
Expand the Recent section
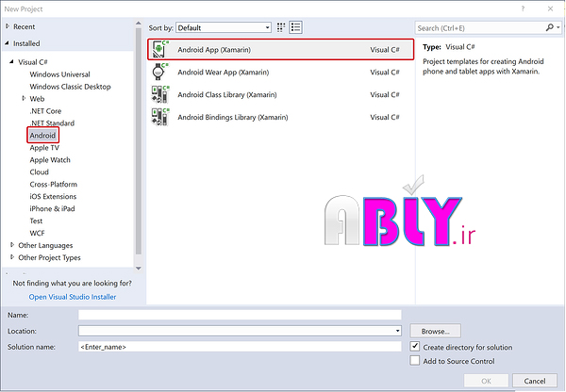[8, 26]
